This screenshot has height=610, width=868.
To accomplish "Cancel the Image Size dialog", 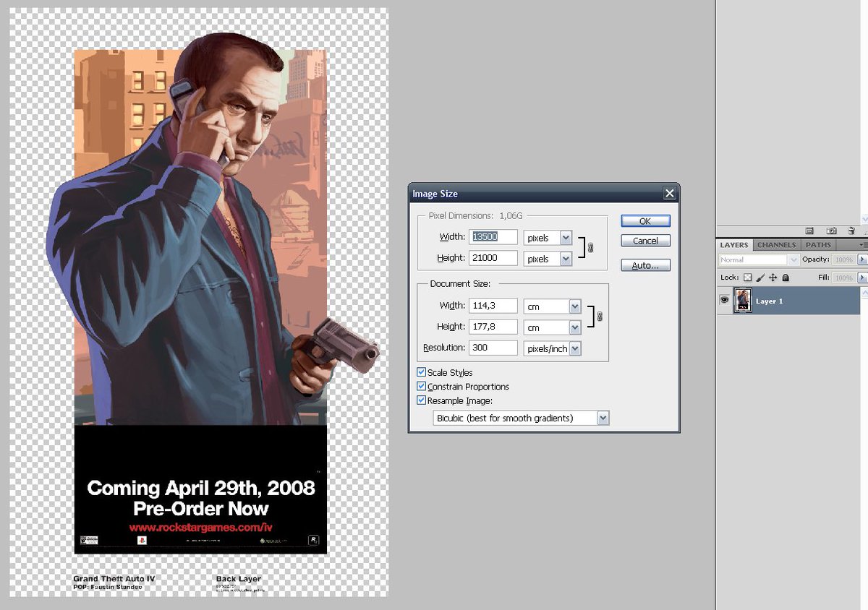I will pos(645,241).
